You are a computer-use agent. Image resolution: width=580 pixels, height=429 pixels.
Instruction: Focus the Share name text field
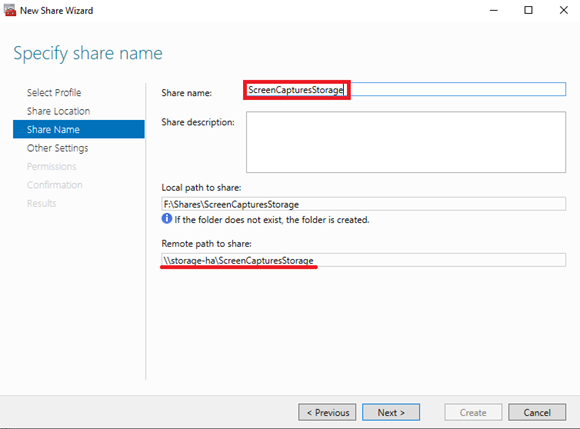pos(406,89)
